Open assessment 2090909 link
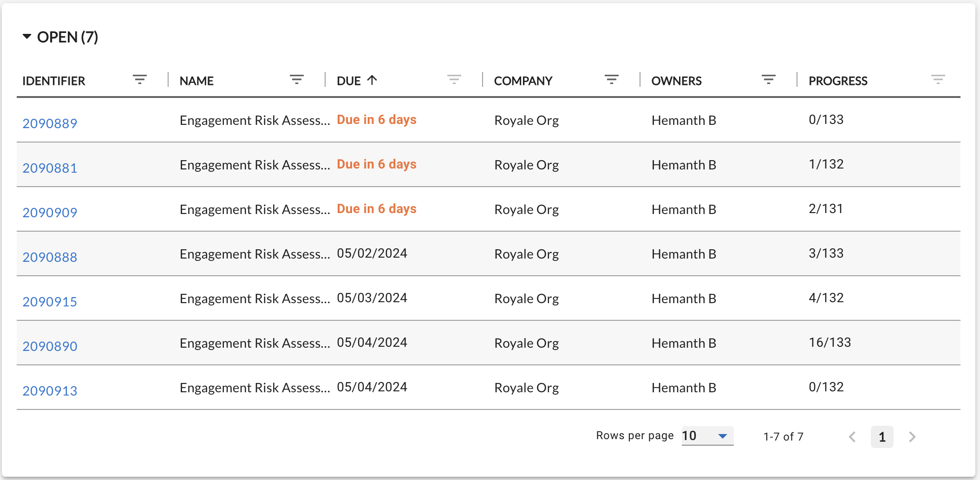This screenshot has height=480, width=980. tap(50, 213)
